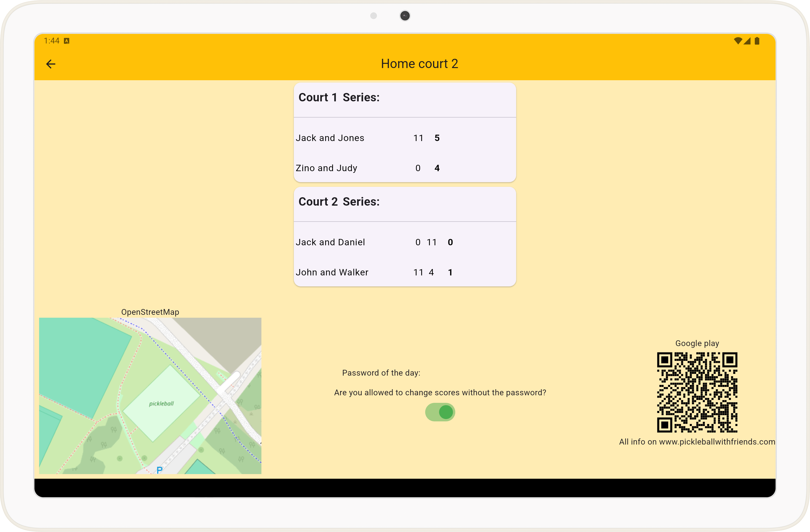Click the cellular signal icon
The width and height of the screenshot is (810, 532).
click(x=747, y=41)
